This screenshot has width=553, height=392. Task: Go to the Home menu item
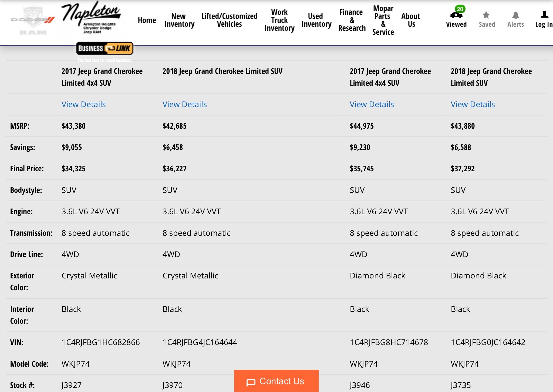pyautogui.click(x=147, y=20)
